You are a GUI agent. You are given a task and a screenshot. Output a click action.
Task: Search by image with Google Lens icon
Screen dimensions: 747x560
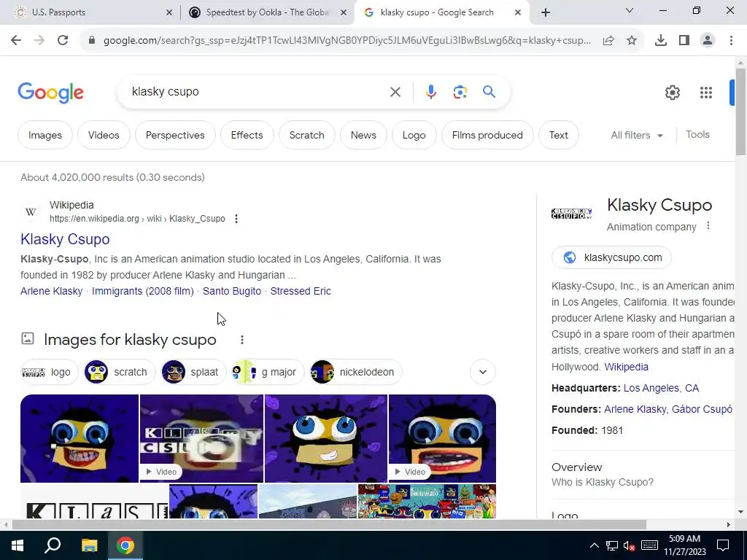460,92
